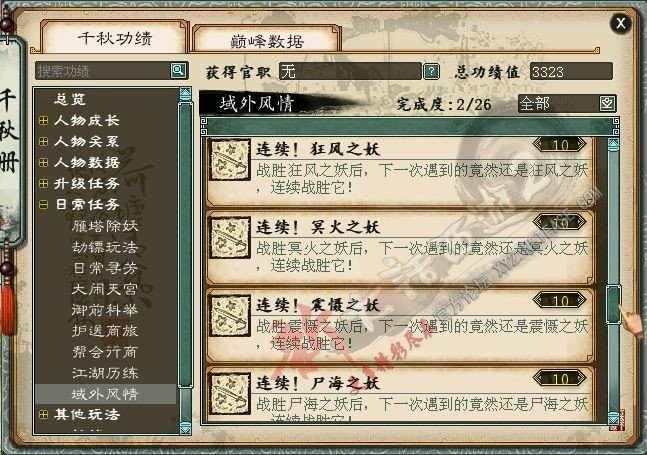647x455 pixels.
Task: Expand the 人物成长 category
Action: tap(43, 120)
